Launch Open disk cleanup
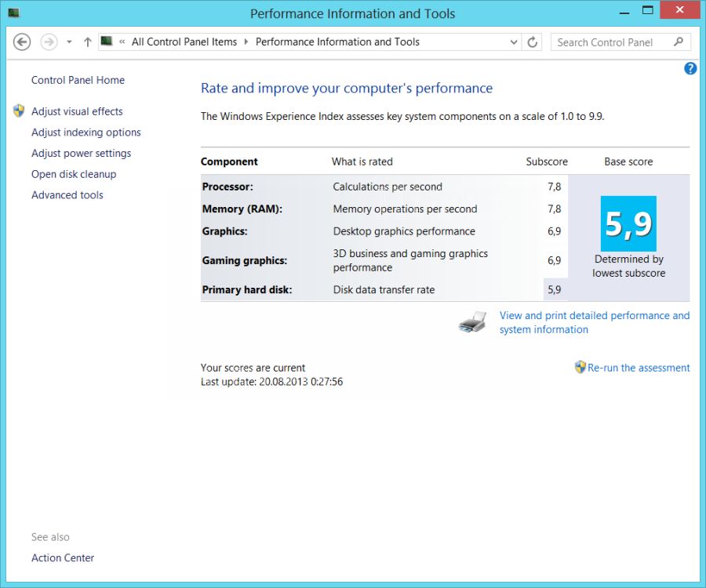 point(74,174)
